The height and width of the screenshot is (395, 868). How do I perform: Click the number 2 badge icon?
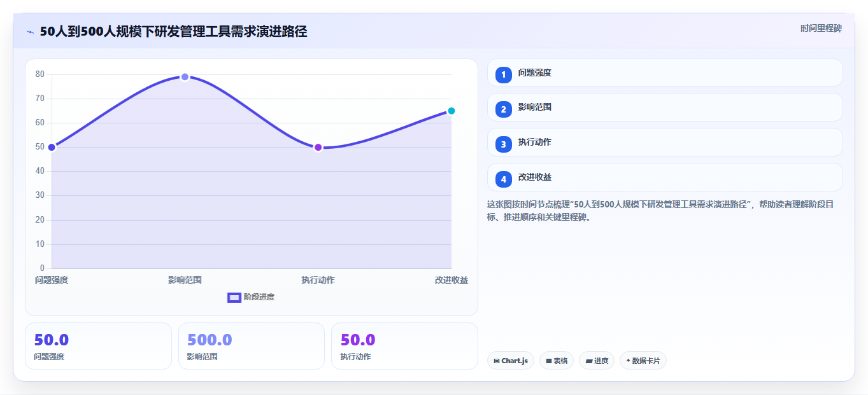[504, 109]
